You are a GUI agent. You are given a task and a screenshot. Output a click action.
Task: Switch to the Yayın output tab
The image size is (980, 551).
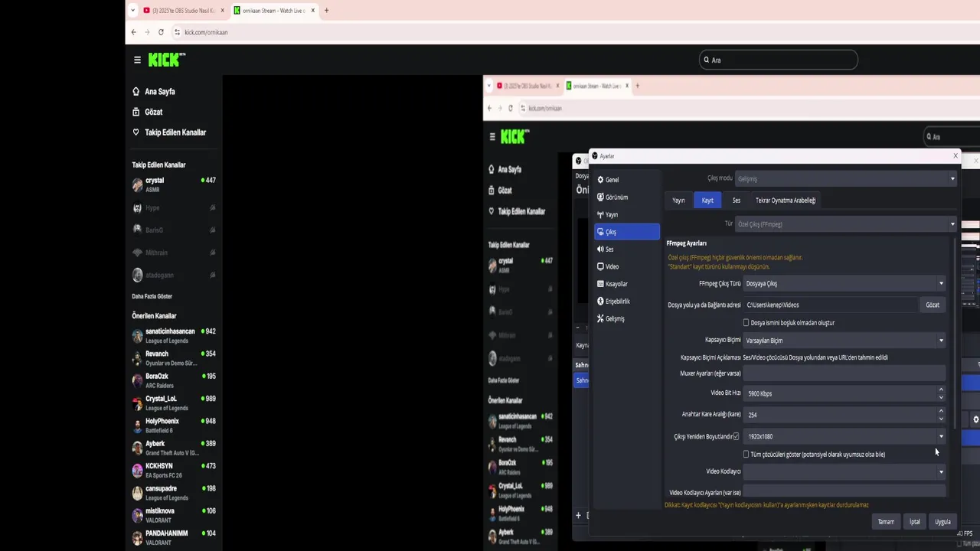[x=678, y=201]
